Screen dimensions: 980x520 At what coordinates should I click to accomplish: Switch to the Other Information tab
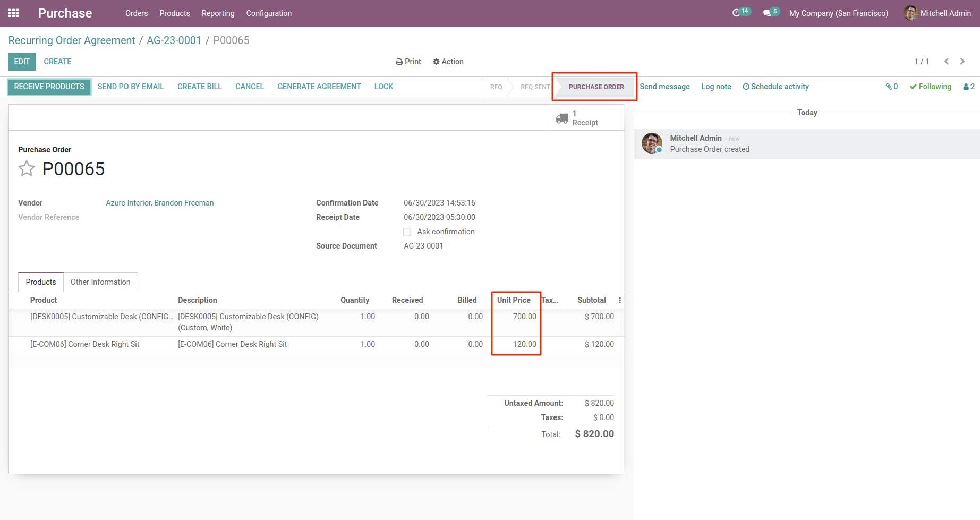100,282
